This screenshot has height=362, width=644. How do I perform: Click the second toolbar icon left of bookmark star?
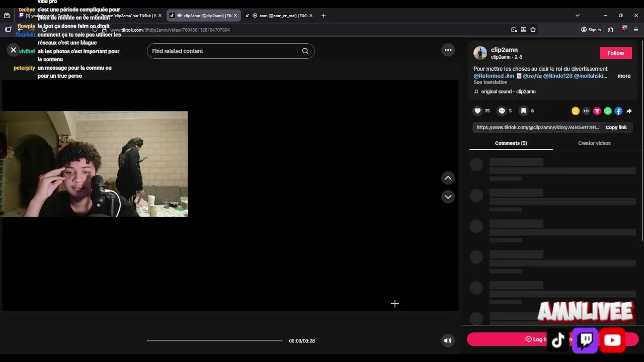(x=514, y=30)
